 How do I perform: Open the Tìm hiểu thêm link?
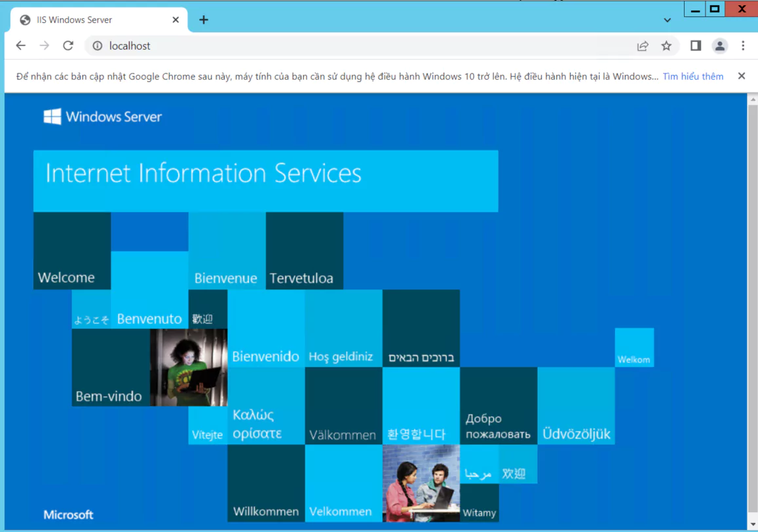tap(692, 77)
